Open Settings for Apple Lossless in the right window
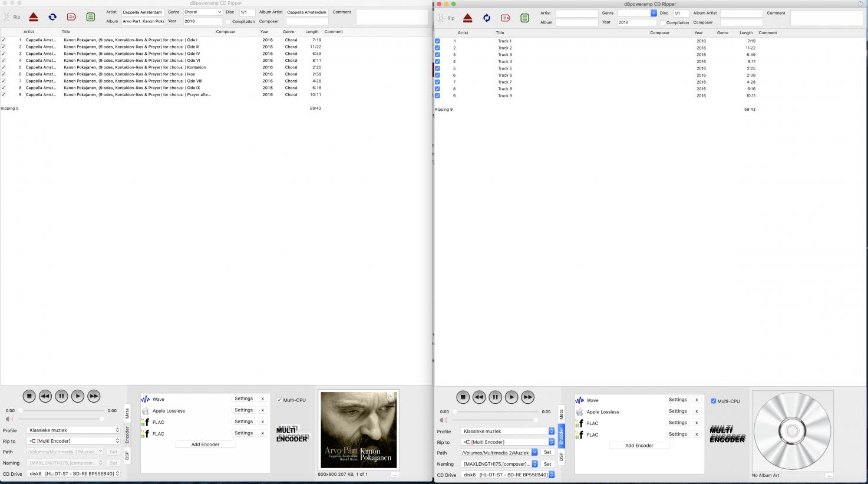The width and height of the screenshot is (868, 484). [x=678, y=411]
